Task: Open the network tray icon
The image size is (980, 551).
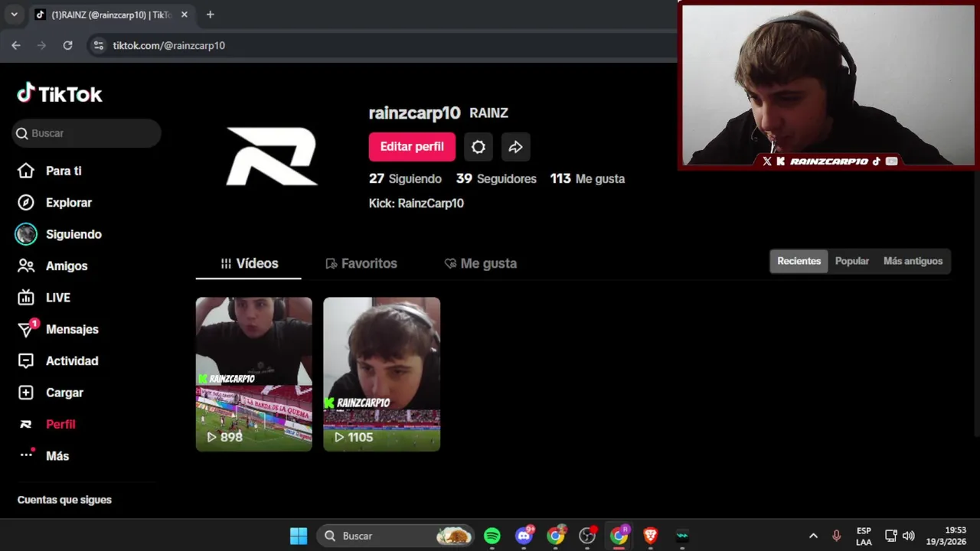Action: pyautogui.click(x=891, y=536)
